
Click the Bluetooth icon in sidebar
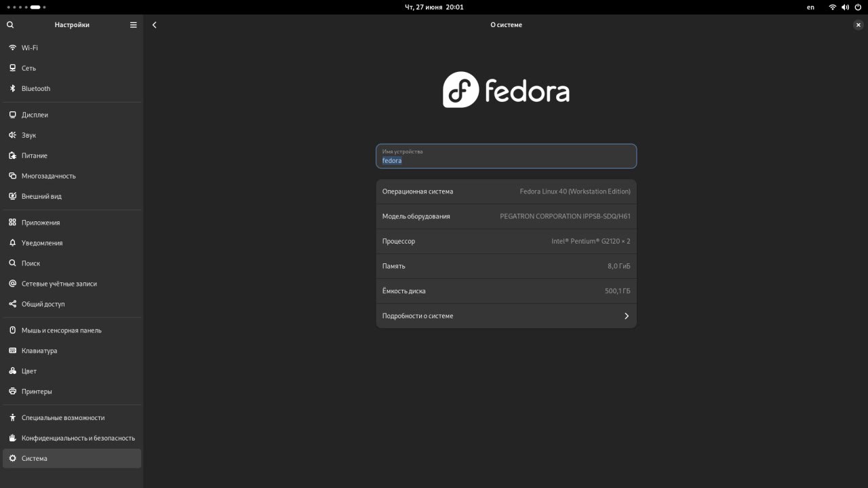(x=12, y=88)
